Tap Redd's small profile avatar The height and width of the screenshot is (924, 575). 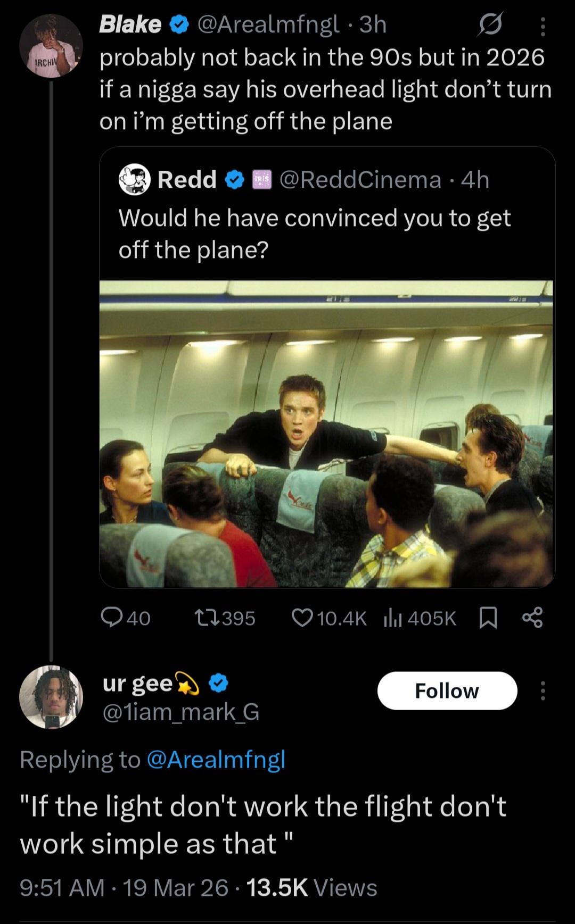click(135, 179)
